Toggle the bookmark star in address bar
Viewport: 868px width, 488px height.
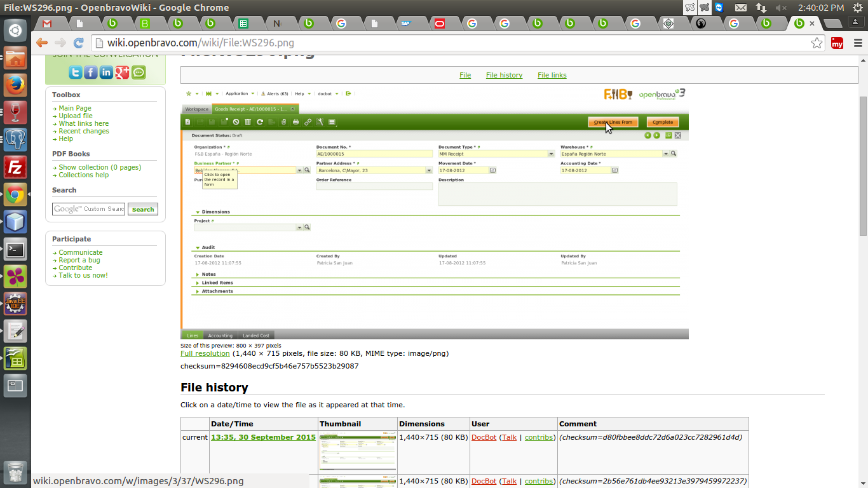click(817, 43)
